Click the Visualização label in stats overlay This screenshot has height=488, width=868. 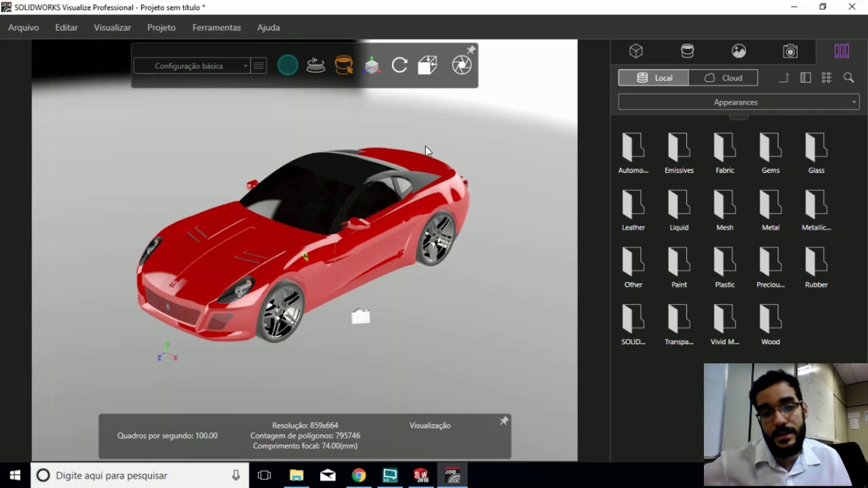click(x=430, y=426)
